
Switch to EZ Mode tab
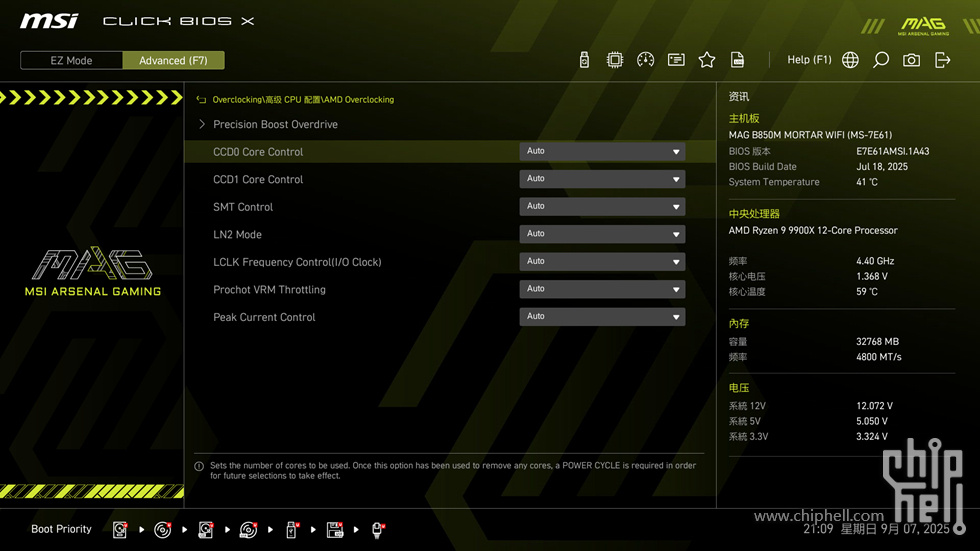pos(71,61)
